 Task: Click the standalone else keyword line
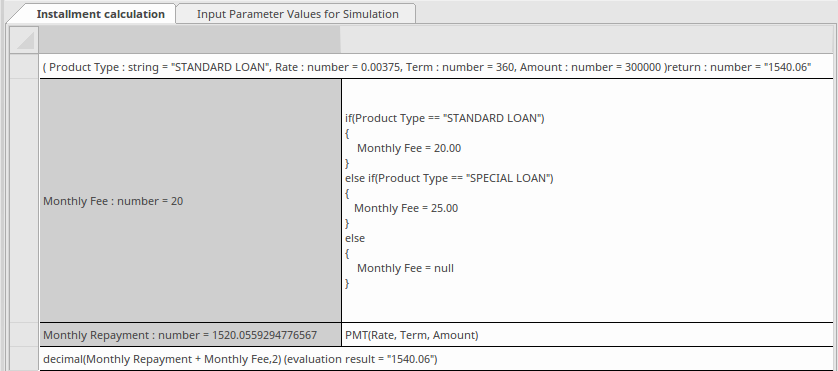(355, 238)
